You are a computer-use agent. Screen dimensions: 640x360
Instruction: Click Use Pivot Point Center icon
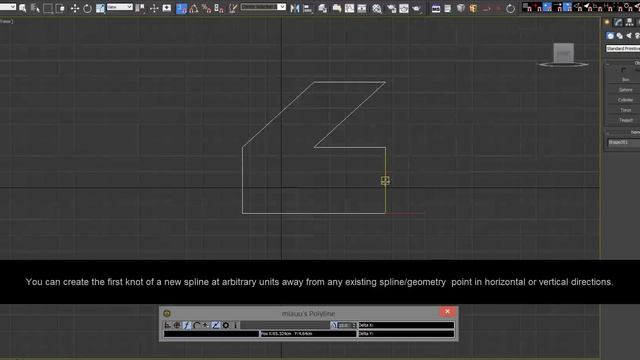140,8
